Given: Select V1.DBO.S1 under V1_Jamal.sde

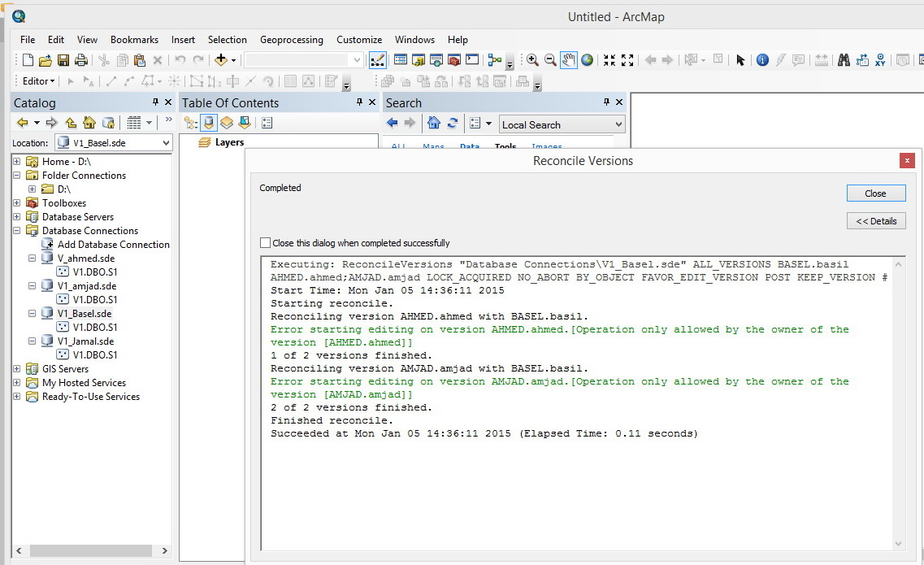Looking at the screenshot, I should click(94, 355).
